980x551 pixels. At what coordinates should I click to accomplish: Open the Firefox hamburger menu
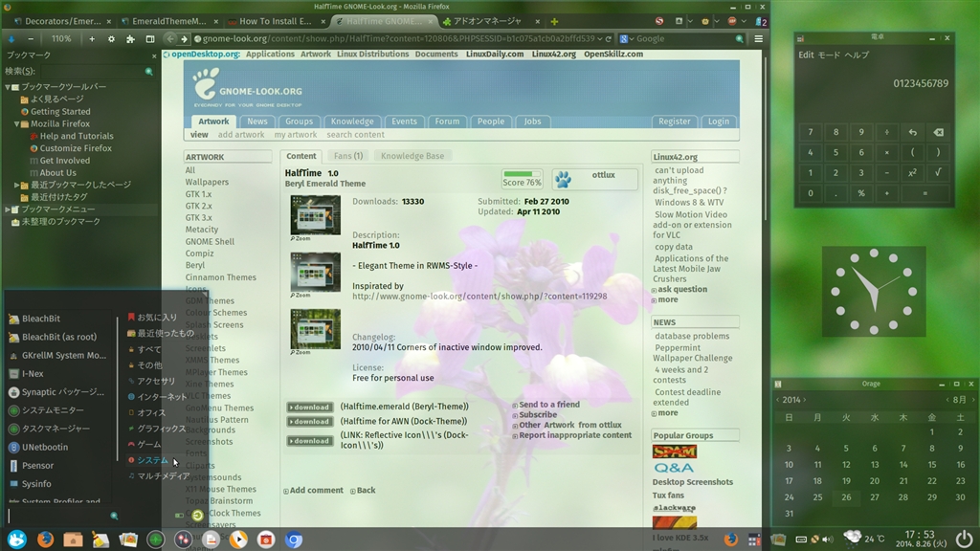758,38
